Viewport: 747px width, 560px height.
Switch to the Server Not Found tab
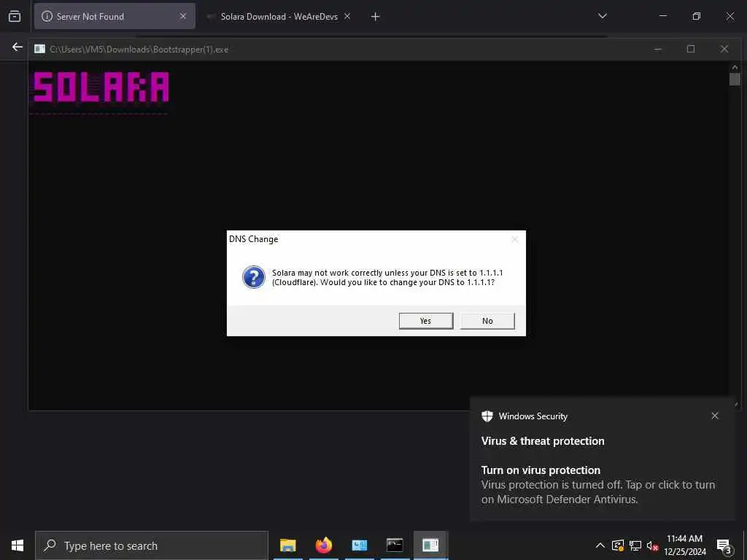point(115,16)
